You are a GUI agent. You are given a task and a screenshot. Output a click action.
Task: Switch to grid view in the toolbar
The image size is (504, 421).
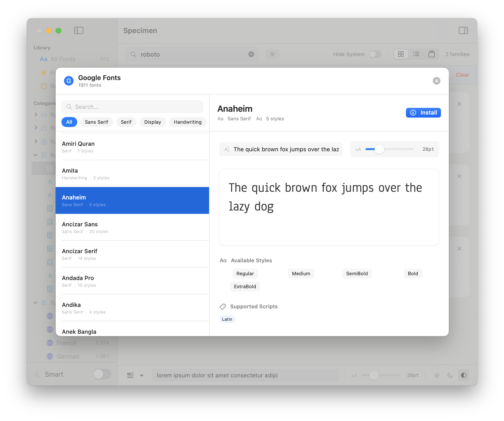[401, 54]
